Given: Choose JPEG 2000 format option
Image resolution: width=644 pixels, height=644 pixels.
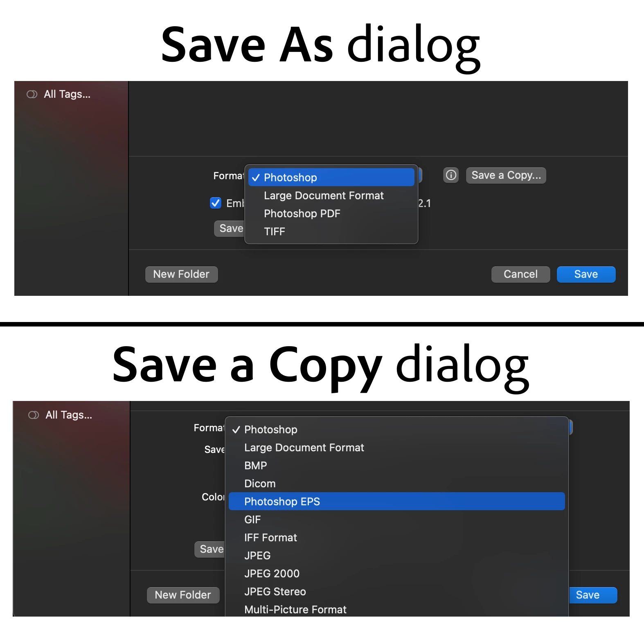Looking at the screenshot, I should (397, 574).
